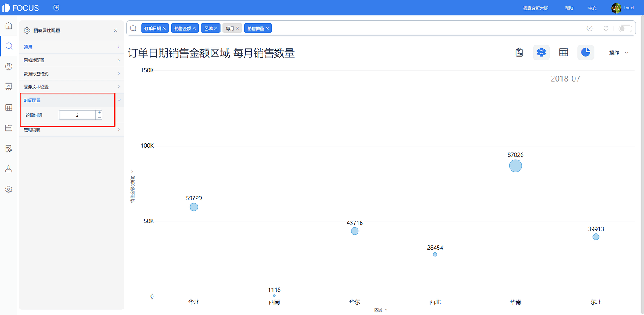Click the 销售数量 tag text

click(256, 29)
